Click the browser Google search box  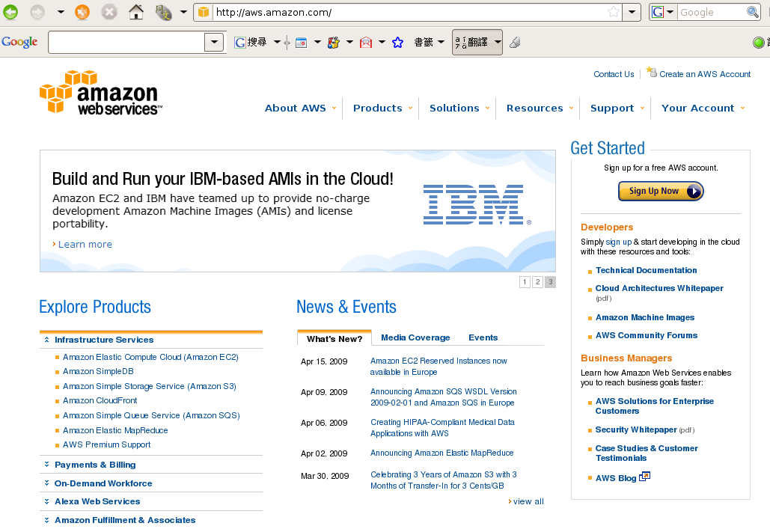coord(712,12)
